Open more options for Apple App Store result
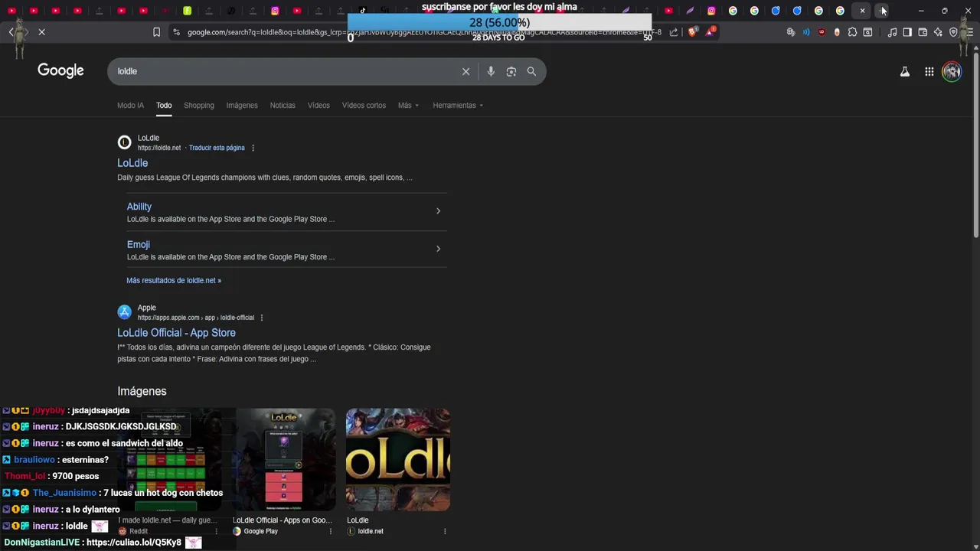 click(262, 318)
